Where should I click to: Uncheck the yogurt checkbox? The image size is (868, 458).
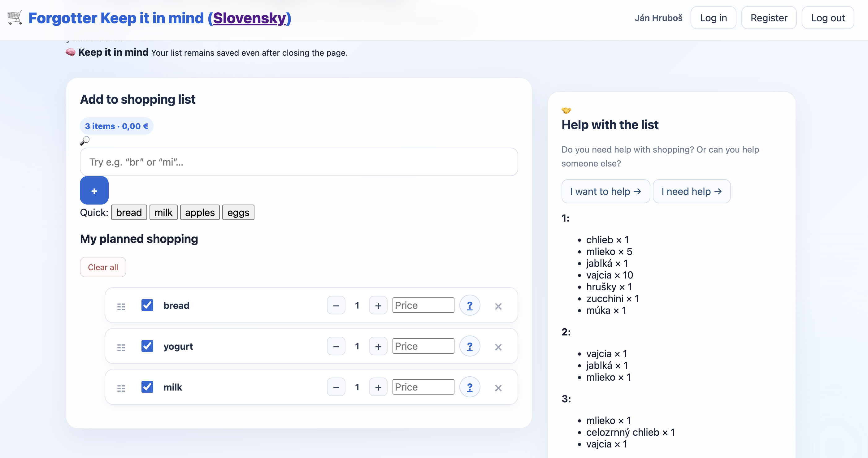tap(147, 346)
